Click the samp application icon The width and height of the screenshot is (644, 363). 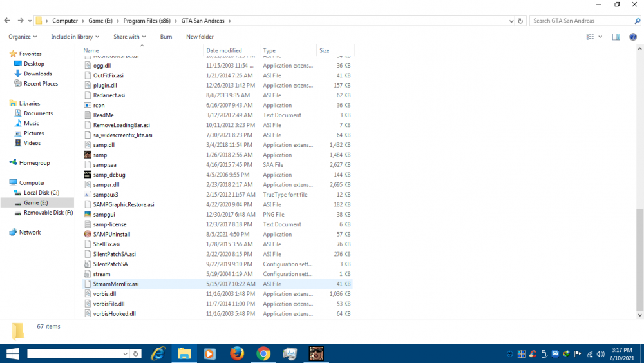pyautogui.click(x=88, y=155)
